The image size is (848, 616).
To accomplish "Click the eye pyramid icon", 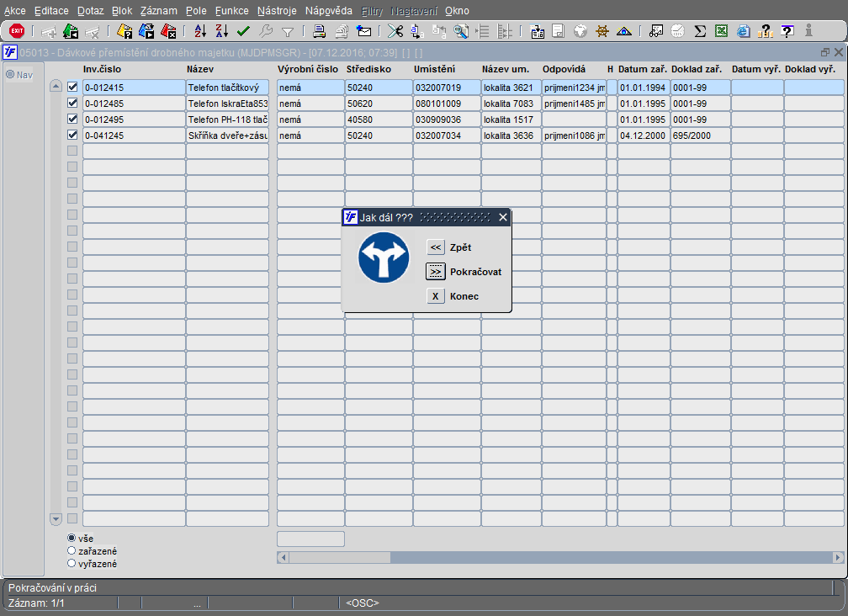I will (x=624, y=31).
